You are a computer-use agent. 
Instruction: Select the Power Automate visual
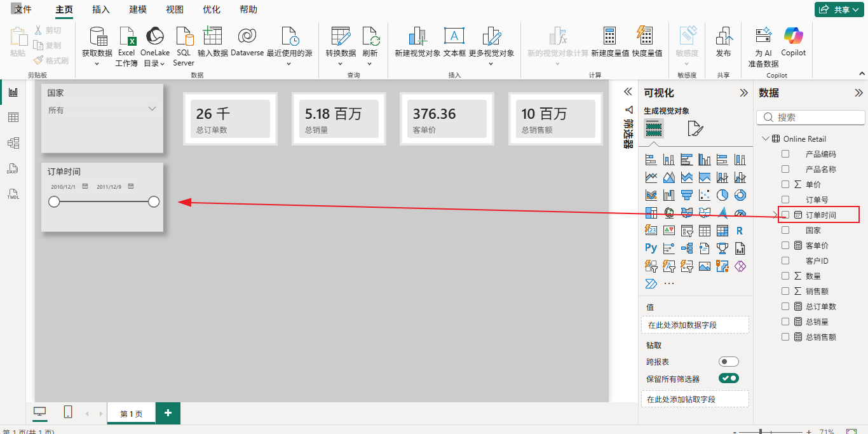[x=651, y=283]
